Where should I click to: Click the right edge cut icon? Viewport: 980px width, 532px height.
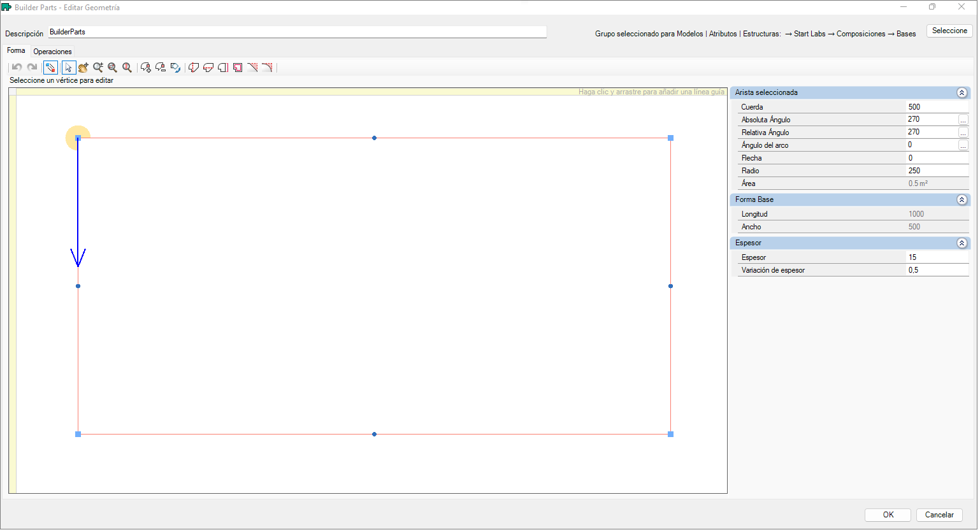coord(223,68)
